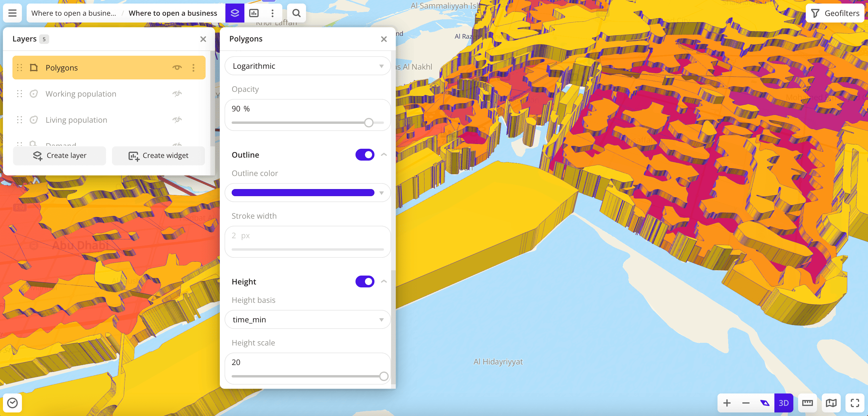
Task: Open the widgets dashboard icon
Action: (253, 13)
